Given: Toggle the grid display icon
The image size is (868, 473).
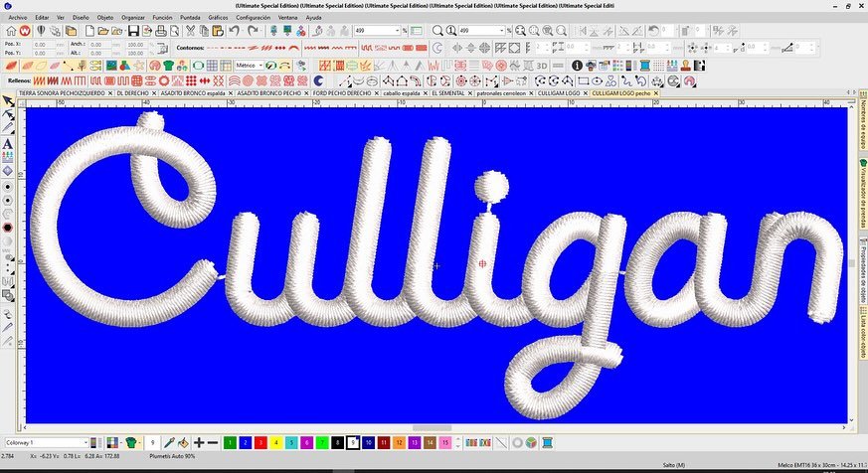Looking at the screenshot, I should pyautogui.click(x=212, y=66).
